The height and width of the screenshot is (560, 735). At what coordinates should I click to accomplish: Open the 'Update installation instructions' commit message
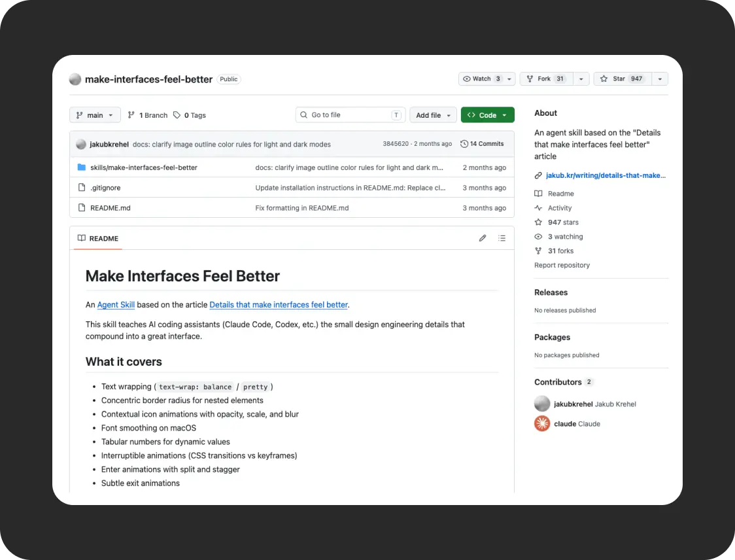(350, 188)
